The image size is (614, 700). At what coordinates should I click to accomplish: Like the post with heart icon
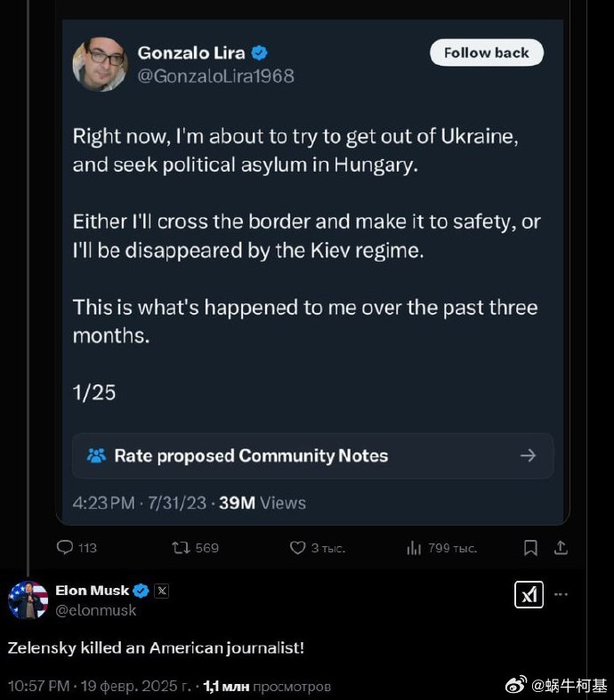pyautogui.click(x=298, y=548)
